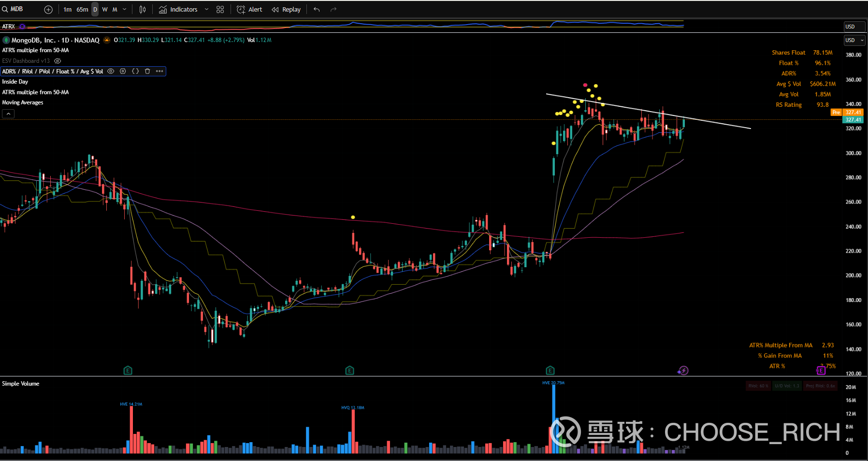Click the Shares Float table label
Viewport: 868px width, 461px height.
point(788,53)
